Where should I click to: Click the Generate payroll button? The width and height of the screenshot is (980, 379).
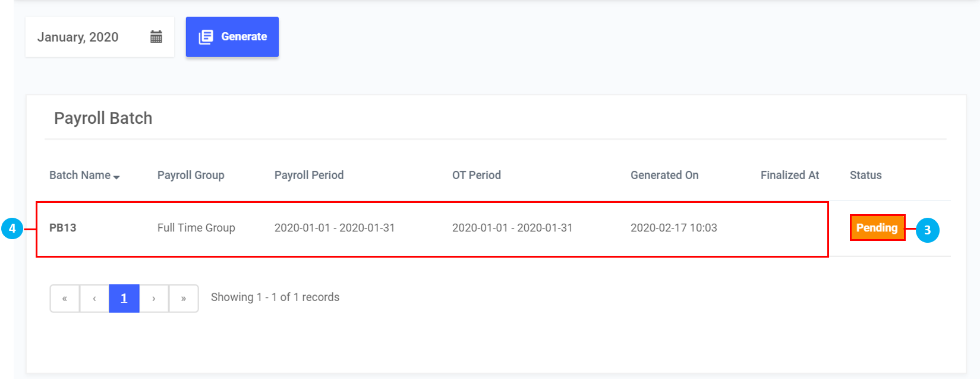(x=232, y=37)
